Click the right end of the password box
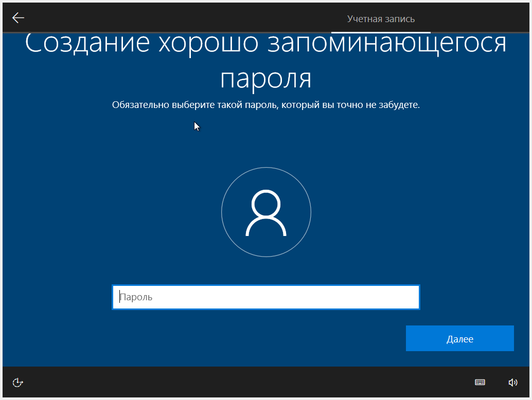532x400 pixels. (x=406, y=297)
